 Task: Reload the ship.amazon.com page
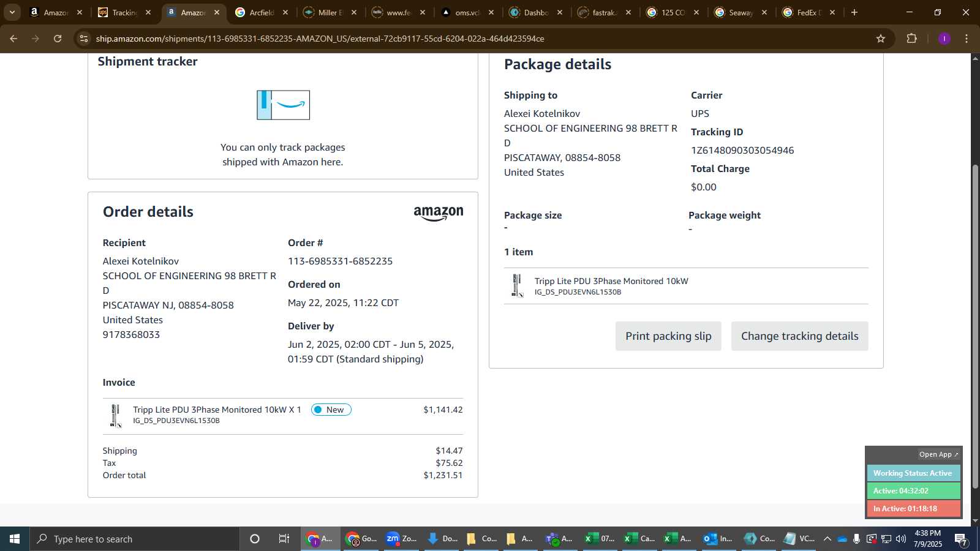pyautogui.click(x=58, y=39)
